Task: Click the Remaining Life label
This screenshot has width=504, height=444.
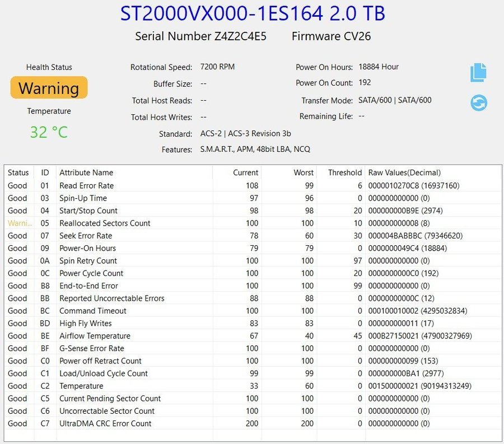Action: [326, 116]
